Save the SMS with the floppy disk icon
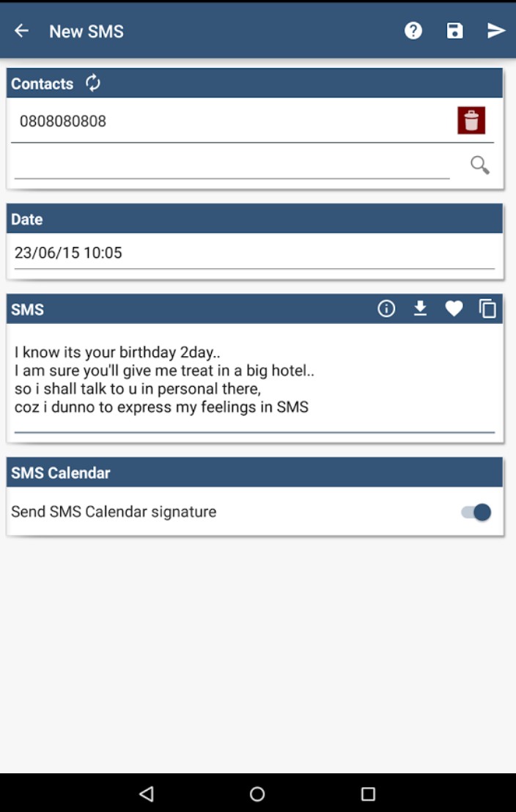 (x=455, y=31)
